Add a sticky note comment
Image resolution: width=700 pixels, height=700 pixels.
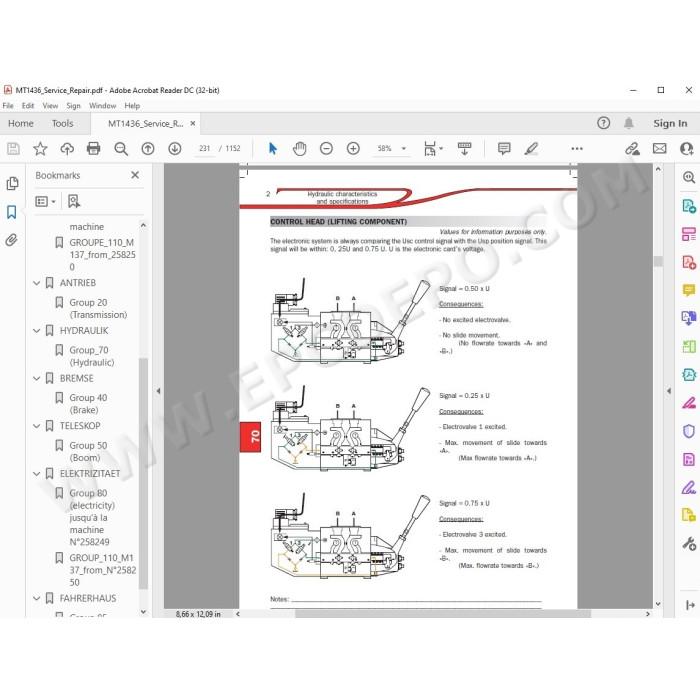click(x=504, y=148)
